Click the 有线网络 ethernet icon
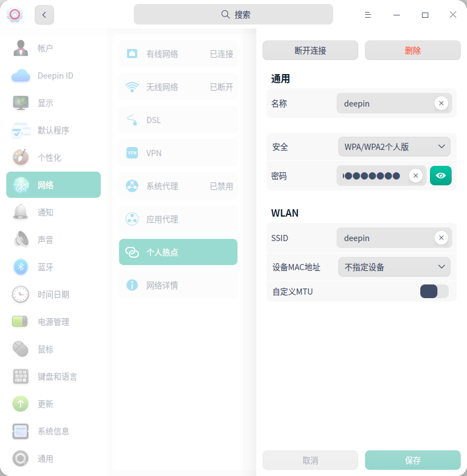 [132, 54]
